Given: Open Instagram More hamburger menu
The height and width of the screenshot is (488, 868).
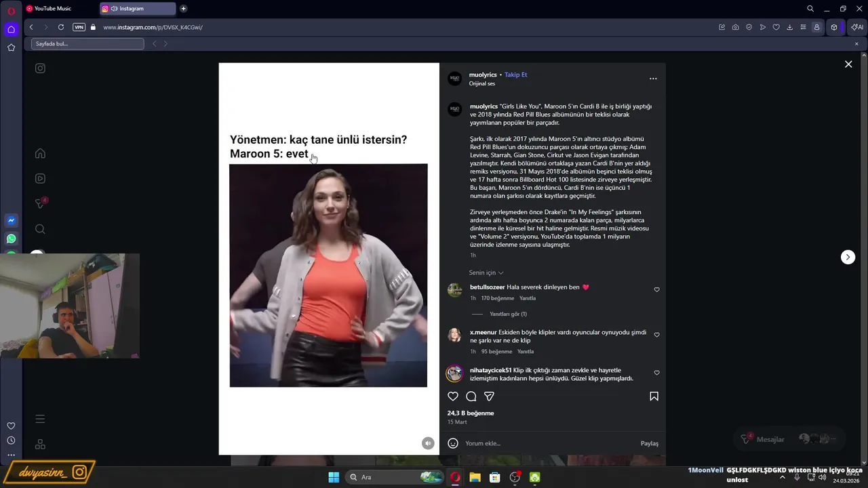Looking at the screenshot, I should (40, 419).
